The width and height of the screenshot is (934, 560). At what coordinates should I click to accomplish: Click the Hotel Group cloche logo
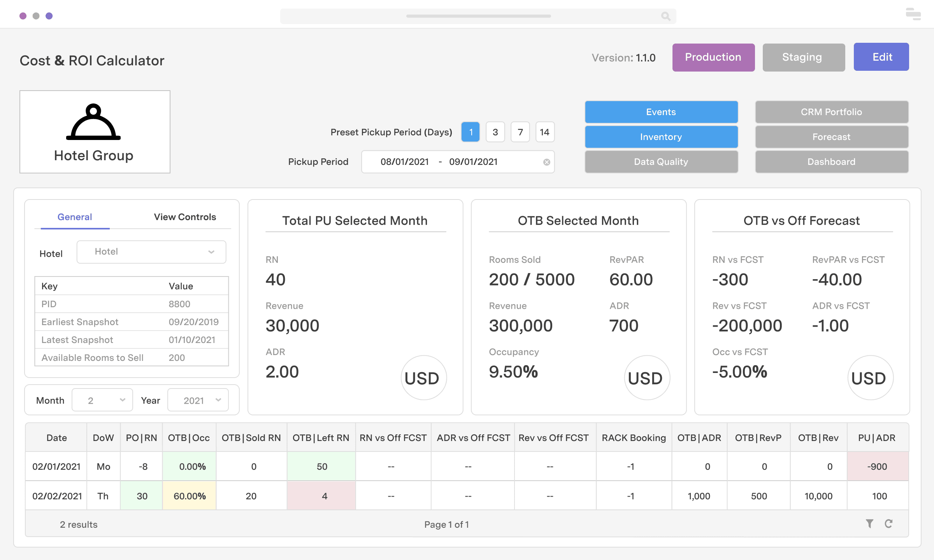coord(93,122)
